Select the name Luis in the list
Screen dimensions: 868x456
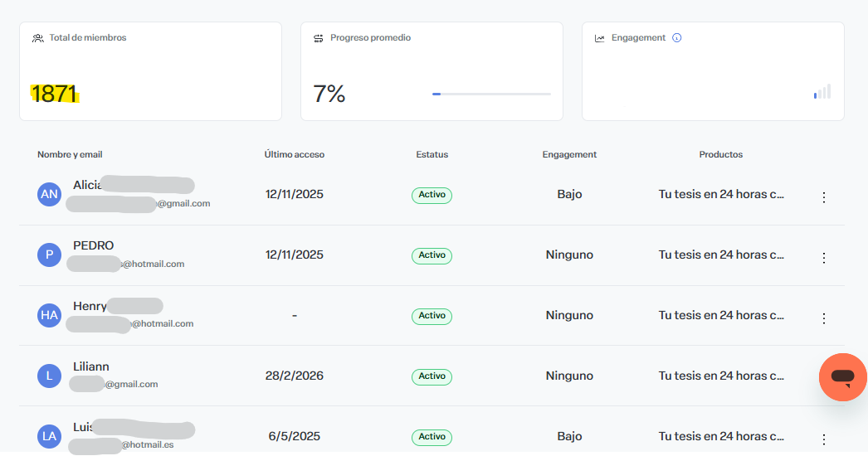[82, 427]
